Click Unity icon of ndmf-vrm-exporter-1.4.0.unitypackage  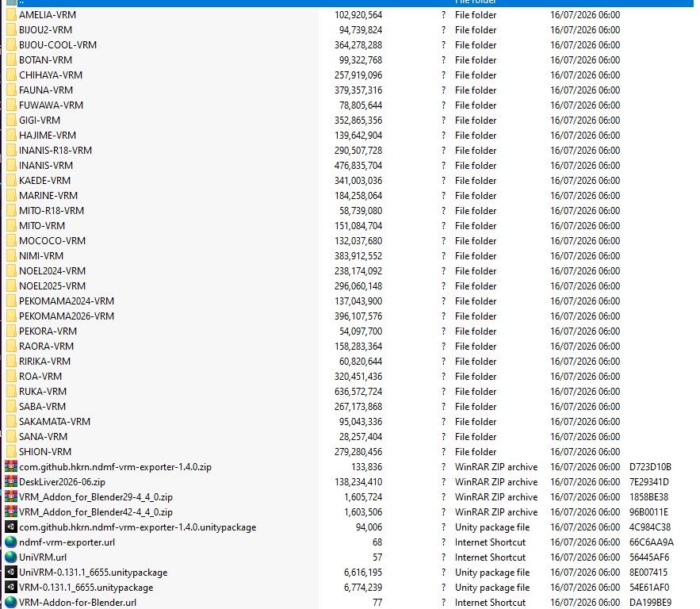[11, 527]
